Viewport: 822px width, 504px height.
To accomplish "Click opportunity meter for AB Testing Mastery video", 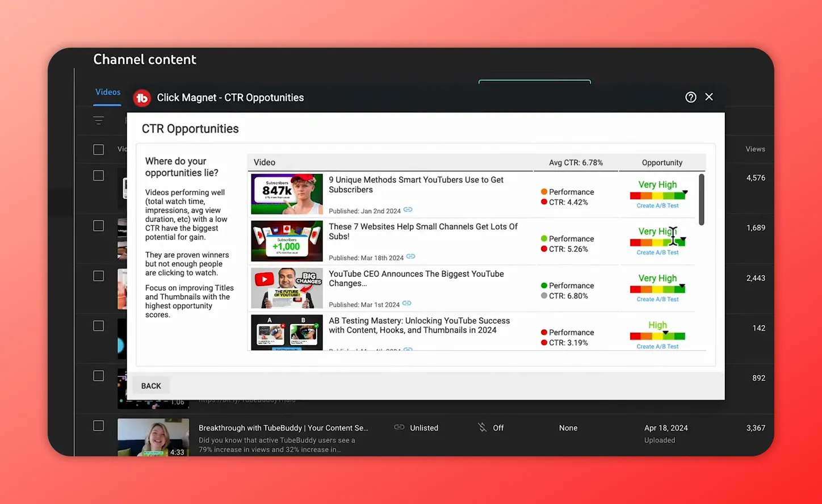I will 657,336.
